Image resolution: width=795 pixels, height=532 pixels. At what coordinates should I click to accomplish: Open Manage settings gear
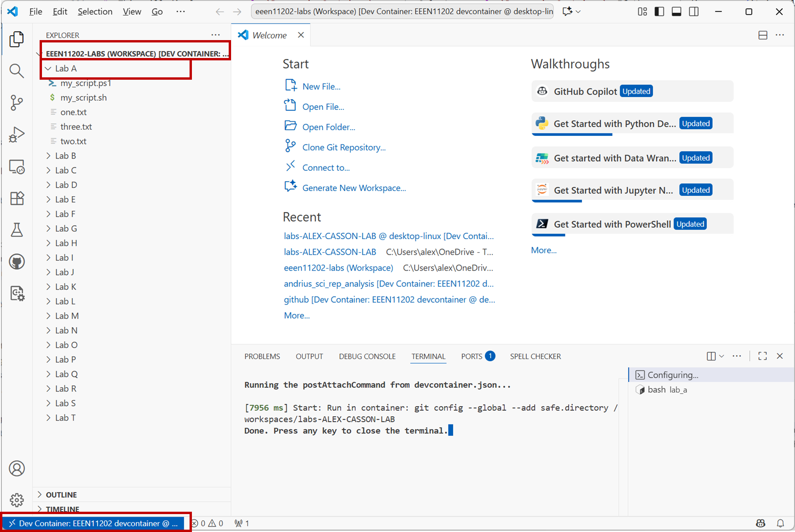(x=17, y=500)
